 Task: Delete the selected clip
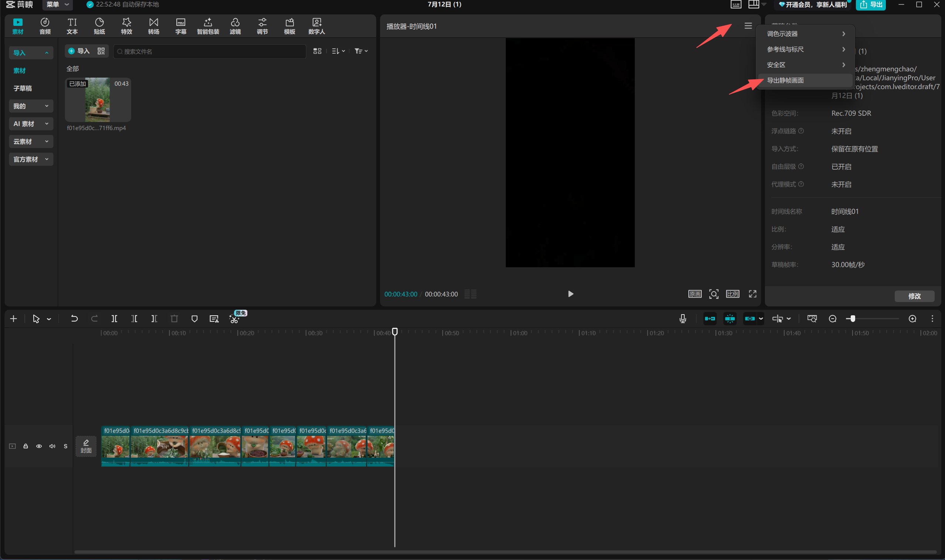pyautogui.click(x=175, y=319)
